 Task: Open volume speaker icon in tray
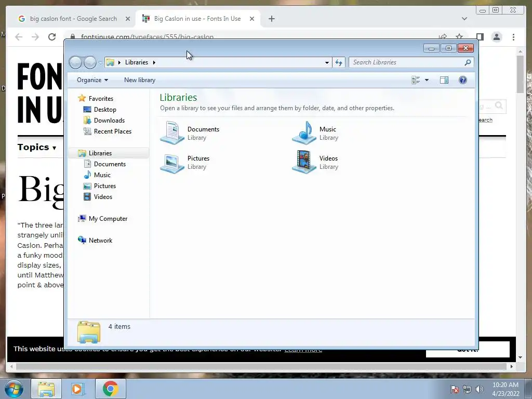point(479,389)
